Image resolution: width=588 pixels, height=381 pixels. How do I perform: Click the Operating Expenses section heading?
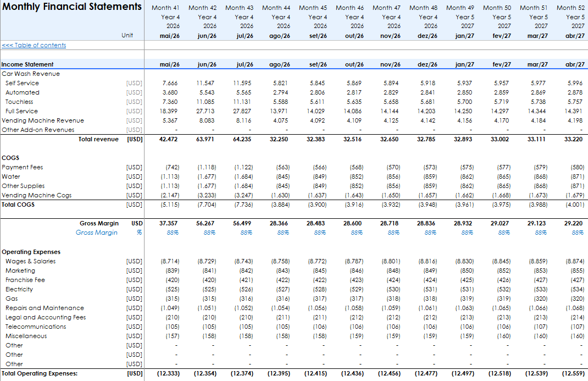pyautogui.click(x=31, y=252)
